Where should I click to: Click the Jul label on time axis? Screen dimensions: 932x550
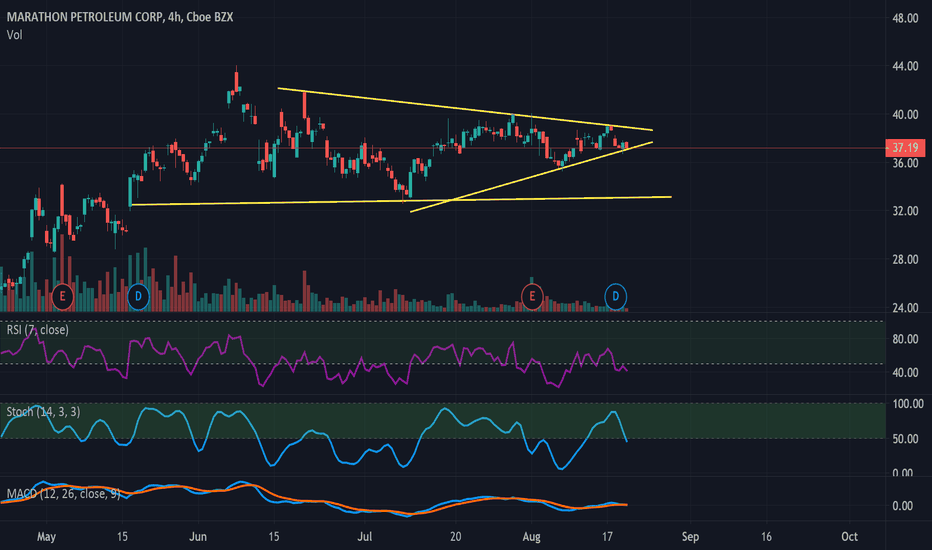[x=364, y=536]
